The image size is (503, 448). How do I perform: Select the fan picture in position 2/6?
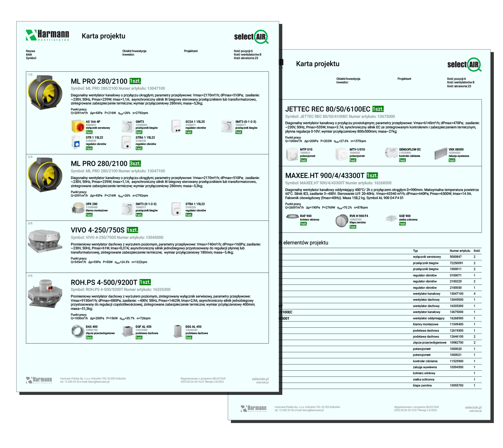click(45, 175)
